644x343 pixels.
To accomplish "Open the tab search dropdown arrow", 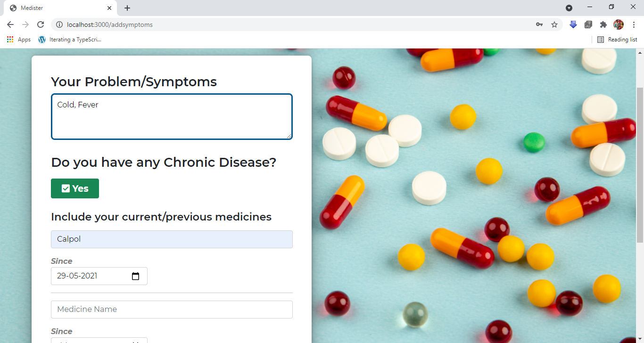I will point(569,8).
